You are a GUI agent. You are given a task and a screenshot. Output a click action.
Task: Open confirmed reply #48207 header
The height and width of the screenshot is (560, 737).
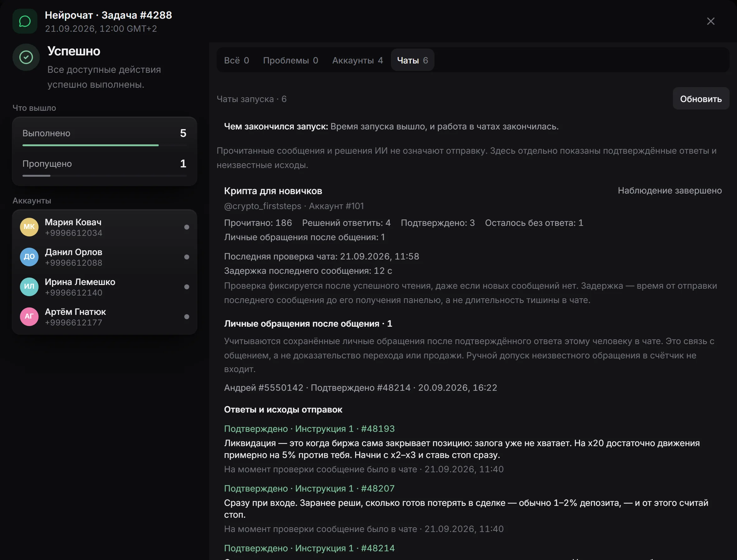[309, 488]
